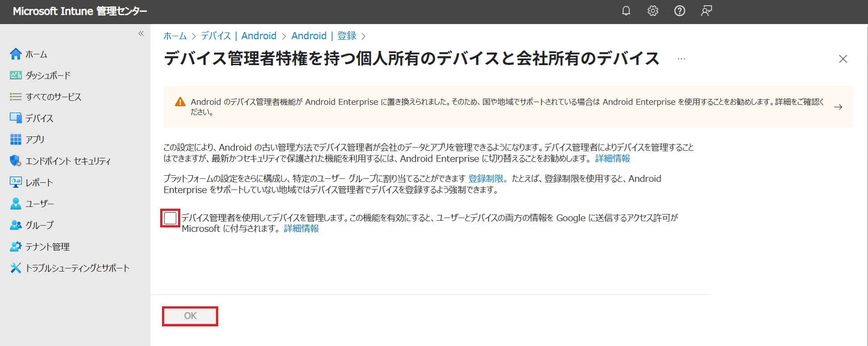The width and height of the screenshot is (868, 346).
Task: Click the アプリ grid icon
Action: tap(16, 140)
